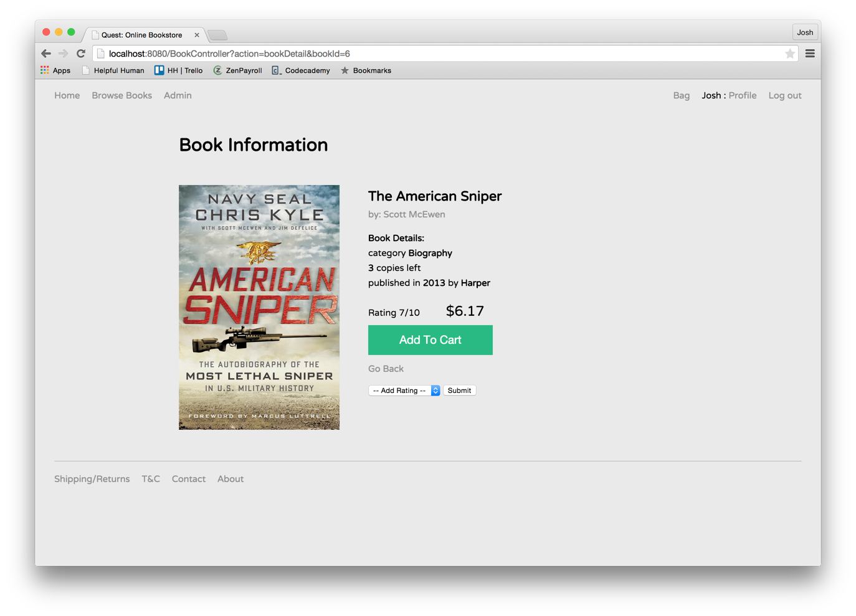The width and height of the screenshot is (856, 616).
Task: Open Browse Books in the navigation
Action: click(x=121, y=95)
